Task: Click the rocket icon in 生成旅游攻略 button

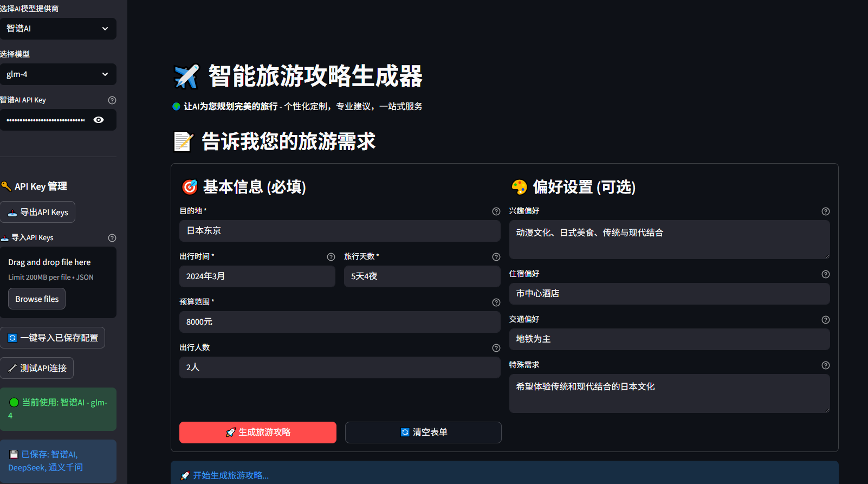Action: point(230,433)
